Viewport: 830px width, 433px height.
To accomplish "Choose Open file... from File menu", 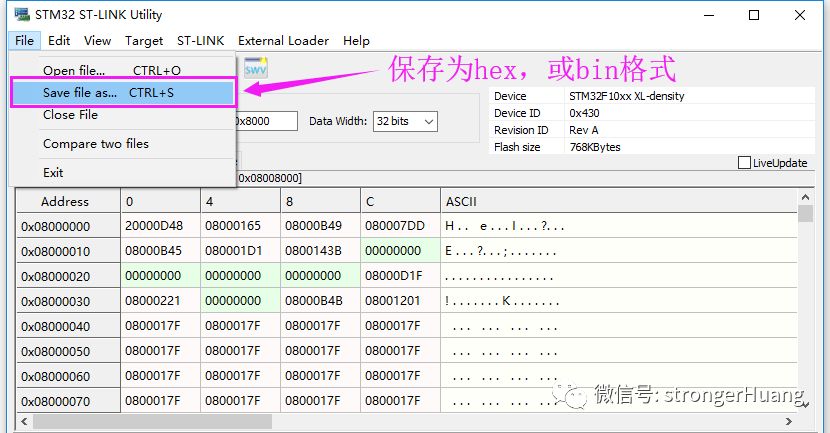I will [122, 70].
